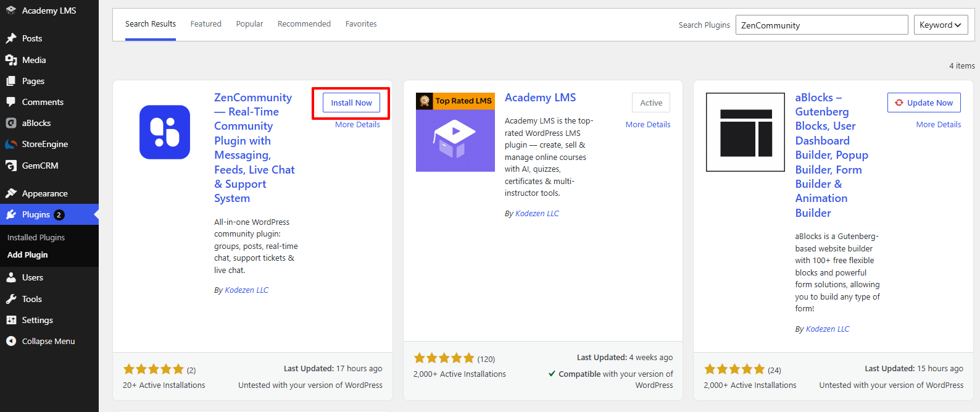Click 'Last Updated: 4 weeks ago' text
This screenshot has height=412, width=980.
click(x=625, y=357)
